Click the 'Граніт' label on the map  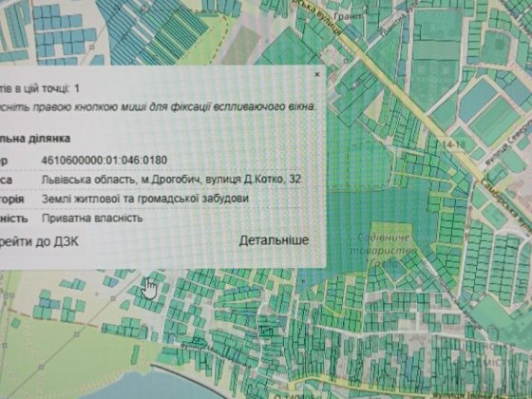[x=348, y=15]
